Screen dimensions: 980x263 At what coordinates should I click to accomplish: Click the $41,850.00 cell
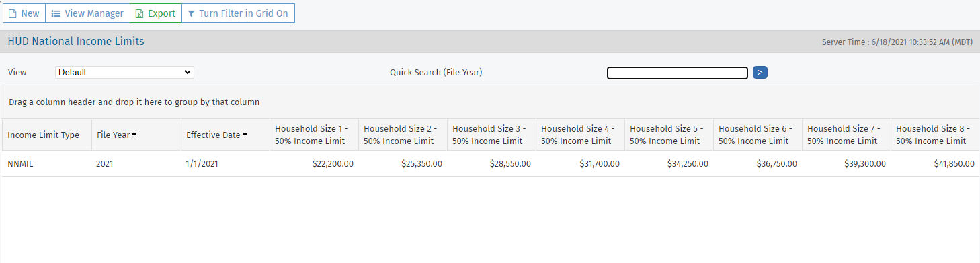935,164
